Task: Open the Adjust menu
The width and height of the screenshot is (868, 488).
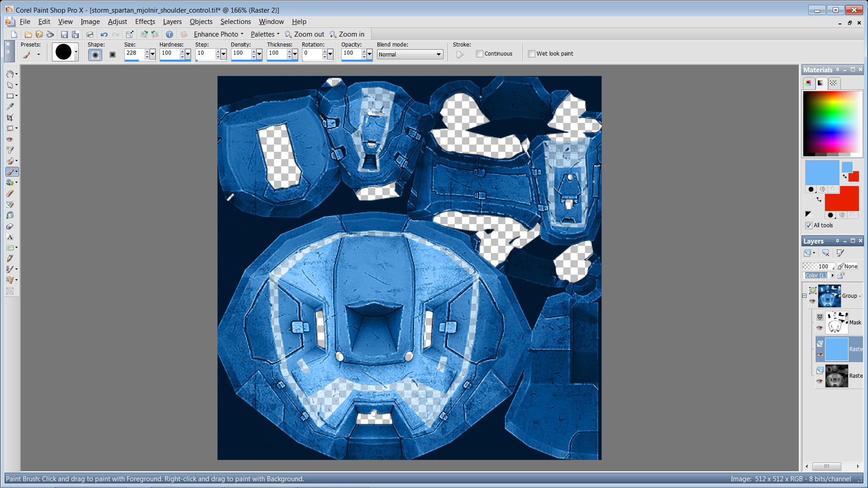Action: (118, 22)
